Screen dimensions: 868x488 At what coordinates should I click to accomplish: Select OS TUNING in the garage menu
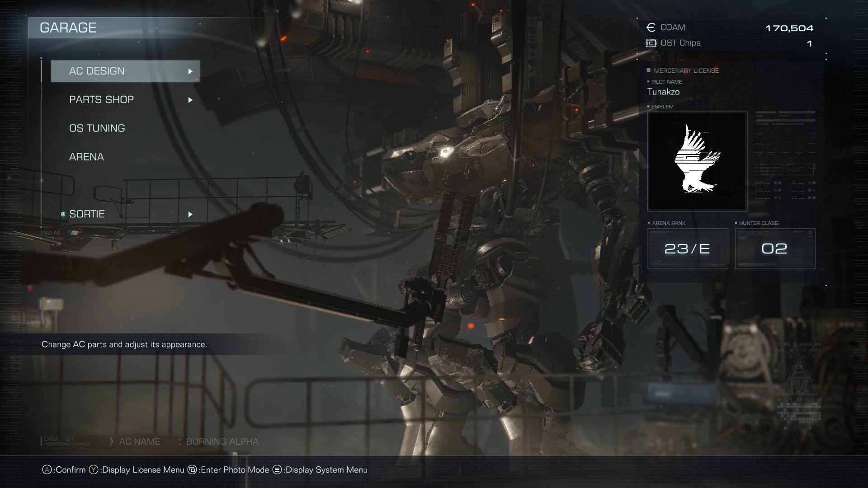coord(125,128)
